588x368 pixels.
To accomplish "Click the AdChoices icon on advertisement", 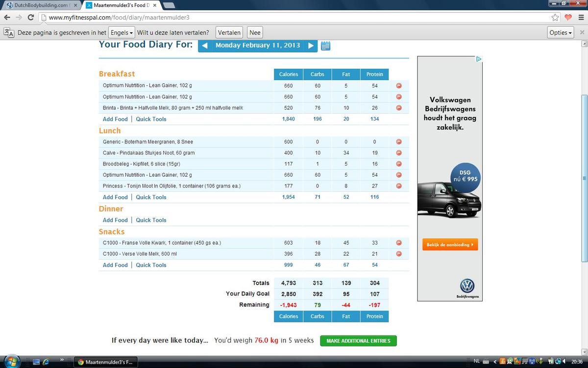I will [x=479, y=59].
